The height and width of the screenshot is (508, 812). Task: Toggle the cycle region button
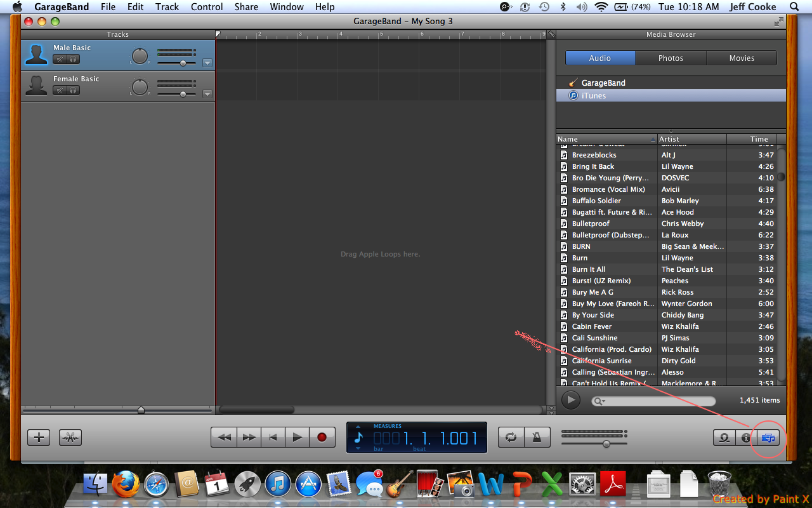tap(511, 437)
